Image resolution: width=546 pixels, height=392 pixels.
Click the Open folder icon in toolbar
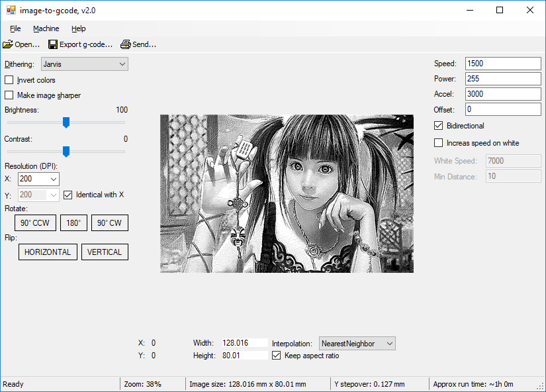8,44
